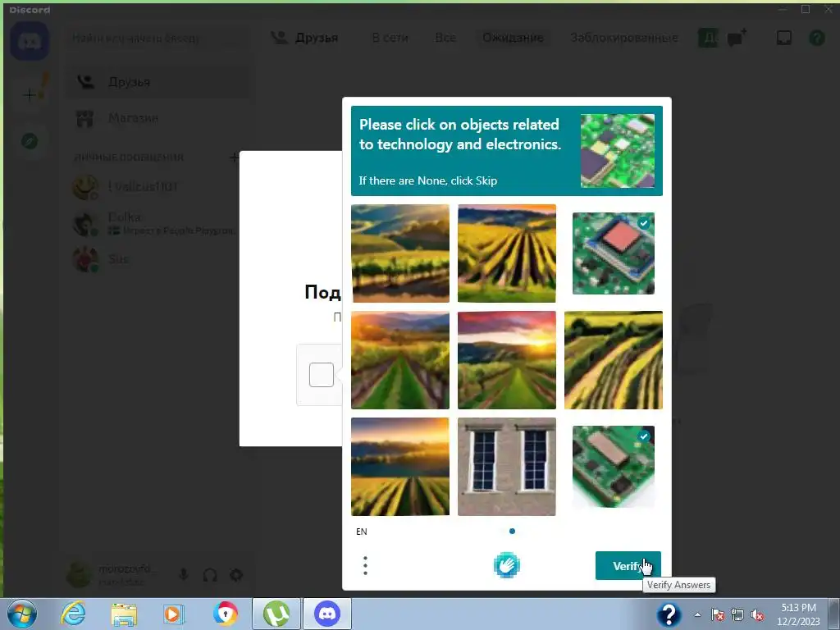Click the 'If there are None, click Skip' text

(x=428, y=180)
